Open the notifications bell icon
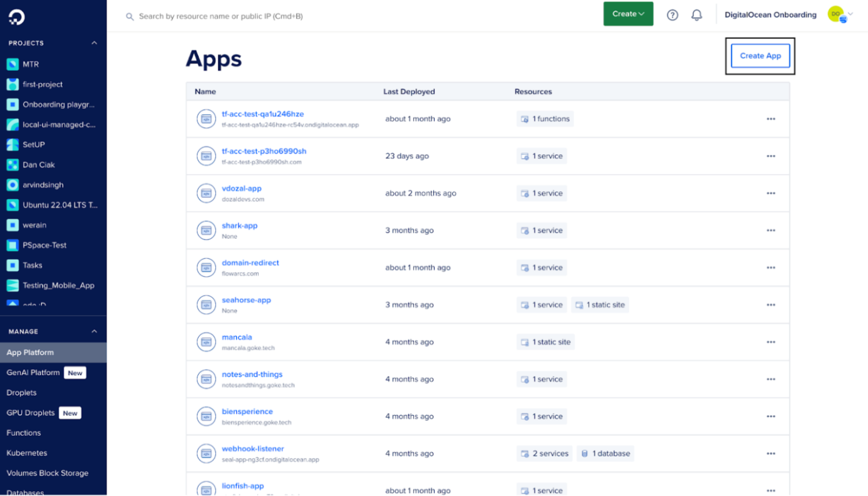Image resolution: width=868 pixels, height=496 pixels. coord(696,15)
